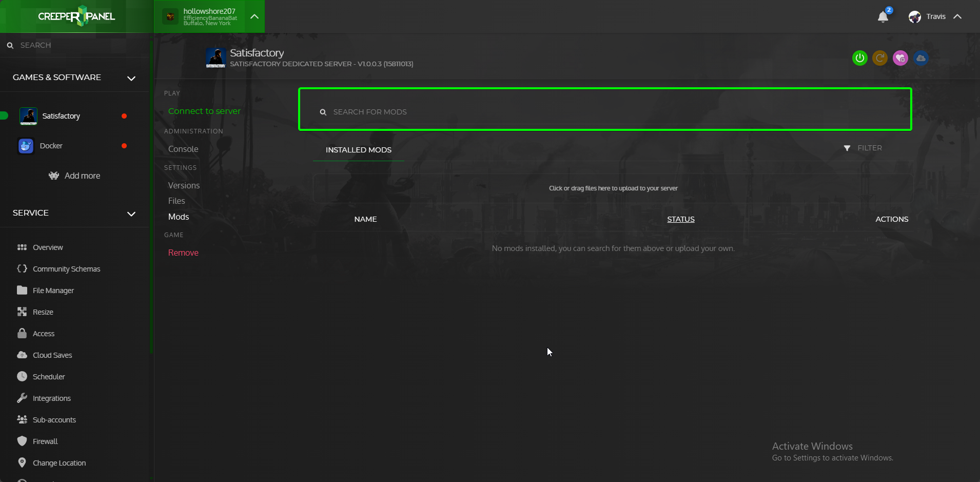The image size is (980, 482).
Task: Click the CreeperPanel logo
Action: (76, 16)
